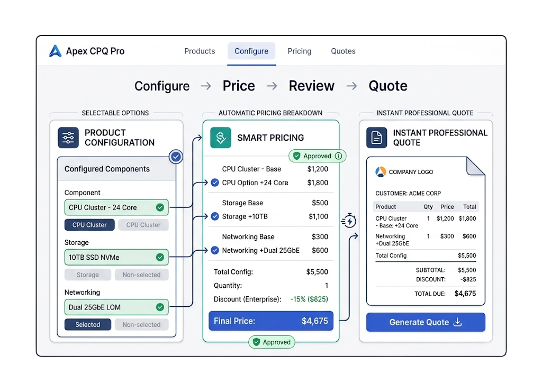
Task: Switch to the Configure tab
Action: [x=251, y=51]
